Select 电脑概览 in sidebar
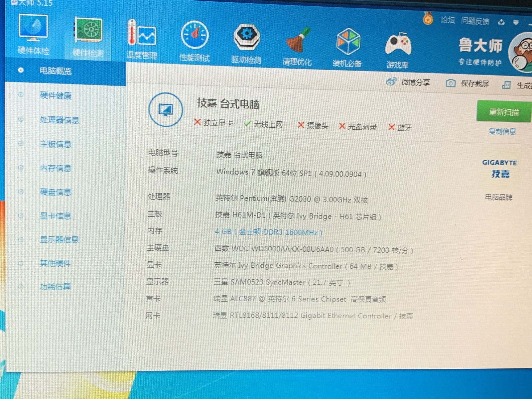The image size is (532, 399). click(x=66, y=71)
